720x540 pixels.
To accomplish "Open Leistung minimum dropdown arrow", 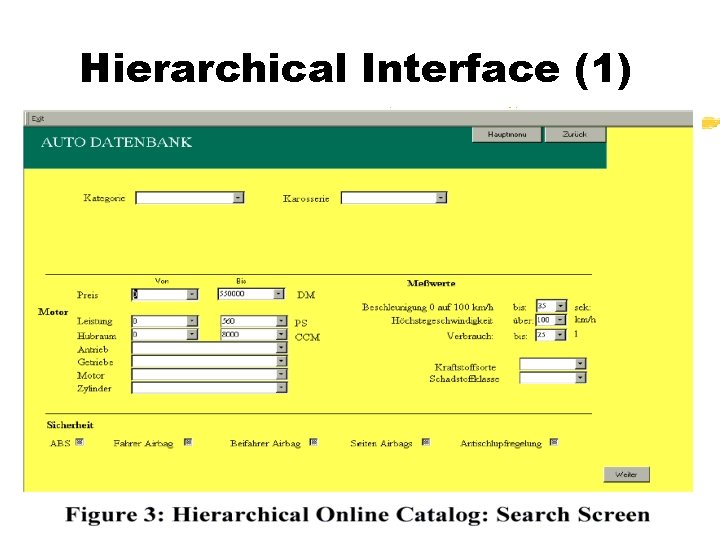I will tap(192, 321).
